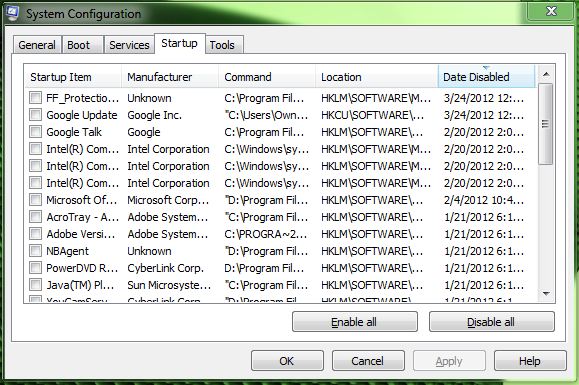579x385 pixels.
Task: Toggle the Microsoft Office startup checkbox
Action: pyautogui.click(x=35, y=200)
